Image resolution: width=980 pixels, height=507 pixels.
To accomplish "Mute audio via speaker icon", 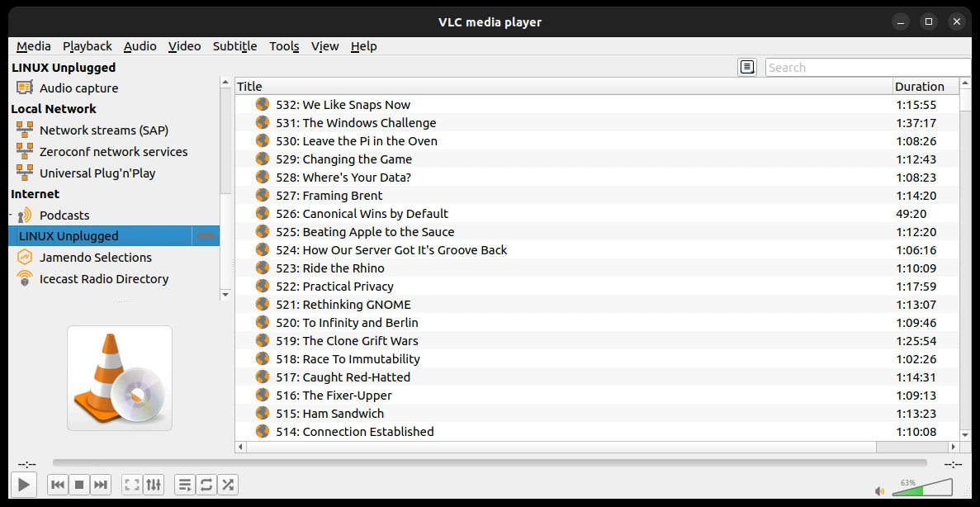I will pos(880,491).
